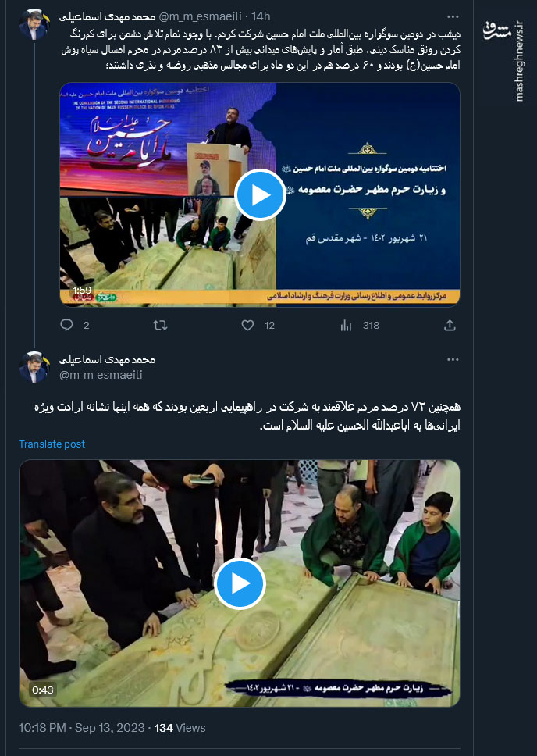Screen dimensions: 537x756
Task: Click the 14h timestamp on first tweet
Action: [x=261, y=16]
